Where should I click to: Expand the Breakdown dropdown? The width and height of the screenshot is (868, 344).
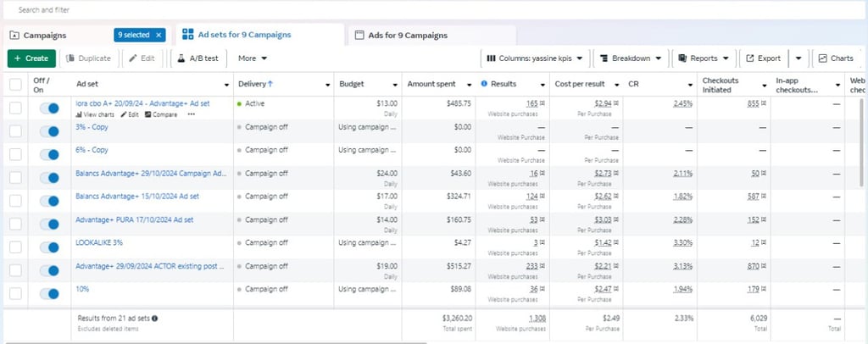[x=630, y=58]
